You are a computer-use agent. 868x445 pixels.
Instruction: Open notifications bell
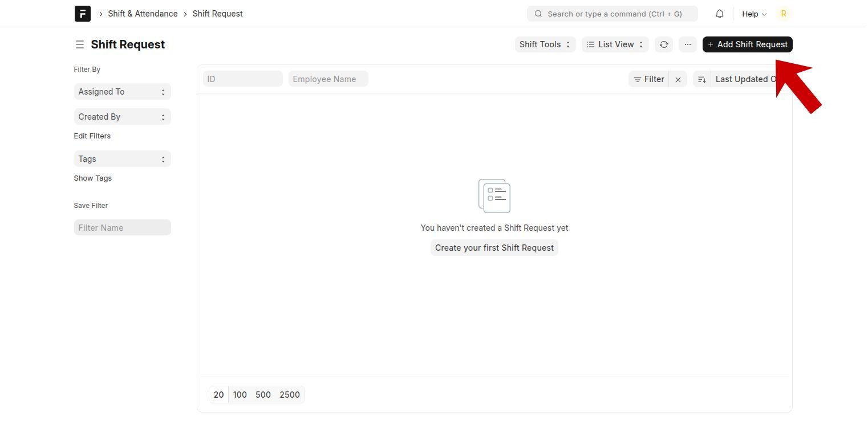pos(720,14)
